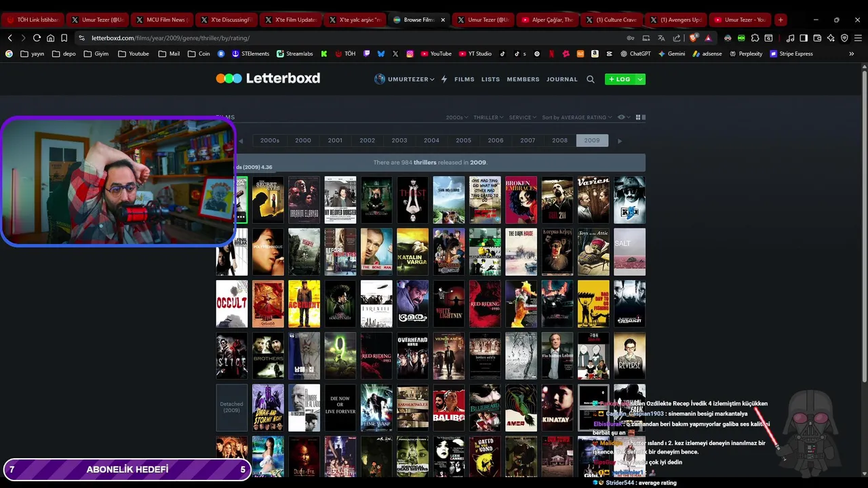868x488 pixels.
Task: Open the browser extensions puzzle icon
Action: (x=755, y=38)
